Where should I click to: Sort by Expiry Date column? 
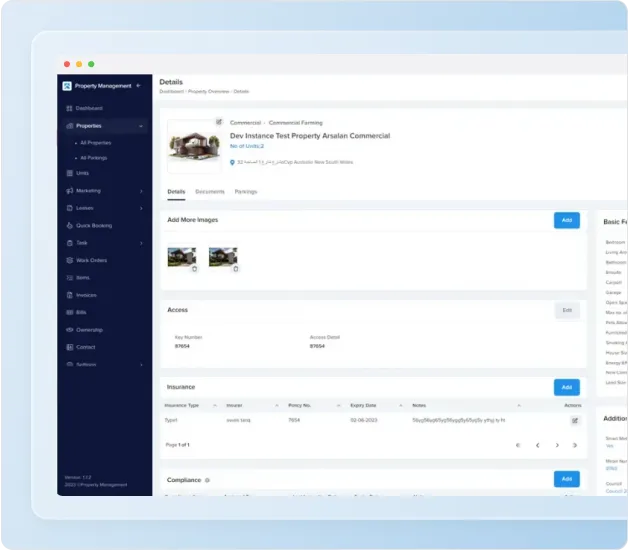pyautogui.click(x=401, y=406)
